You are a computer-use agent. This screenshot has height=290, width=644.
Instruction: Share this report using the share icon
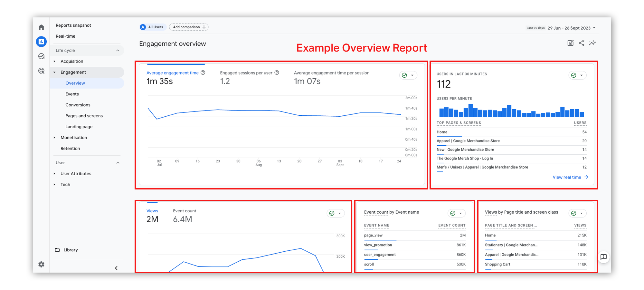582,43
